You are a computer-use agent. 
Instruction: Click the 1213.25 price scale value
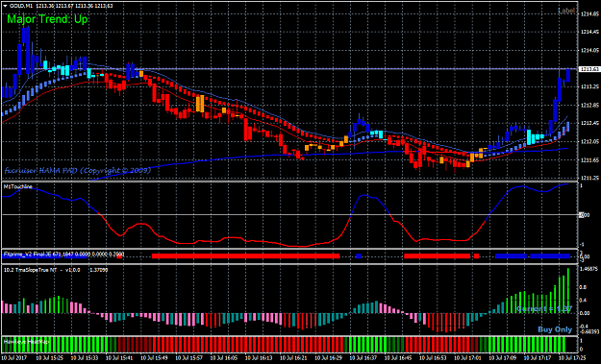pos(589,86)
